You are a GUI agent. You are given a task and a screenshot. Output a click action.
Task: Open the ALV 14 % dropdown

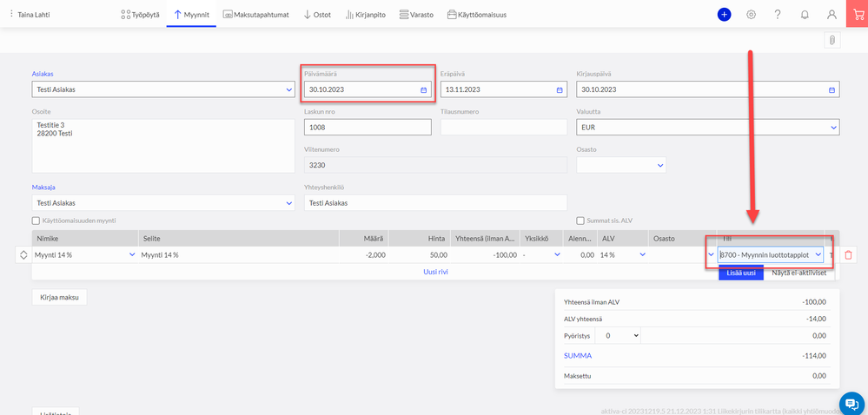click(x=642, y=254)
